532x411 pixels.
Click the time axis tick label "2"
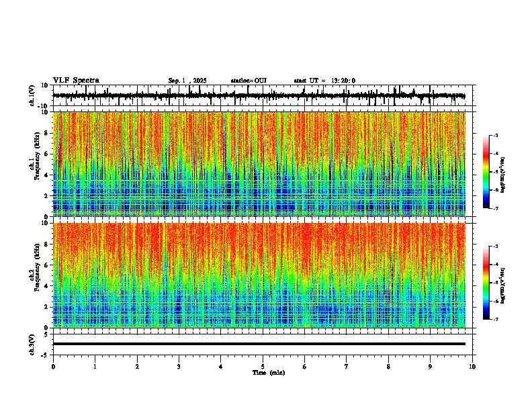137,367
